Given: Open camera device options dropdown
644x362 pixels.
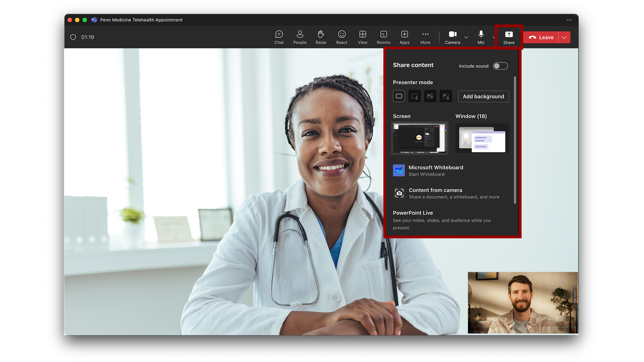Looking at the screenshot, I should point(466,37).
